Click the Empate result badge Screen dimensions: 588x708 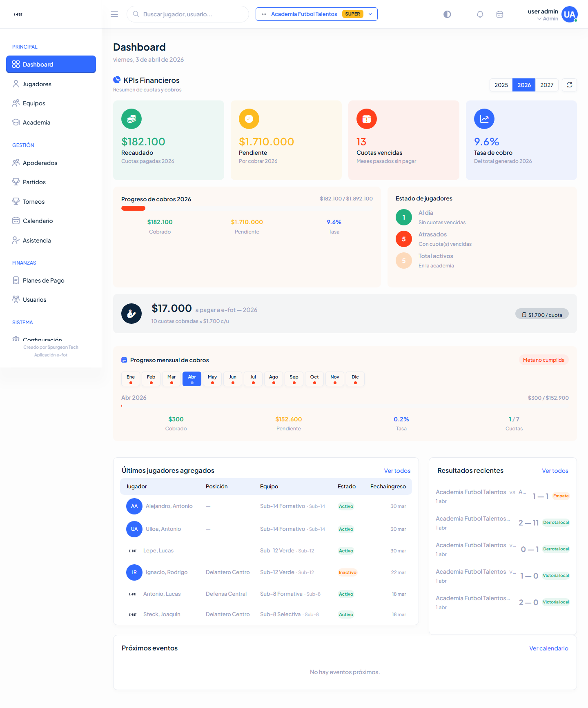click(x=561, y=496)
